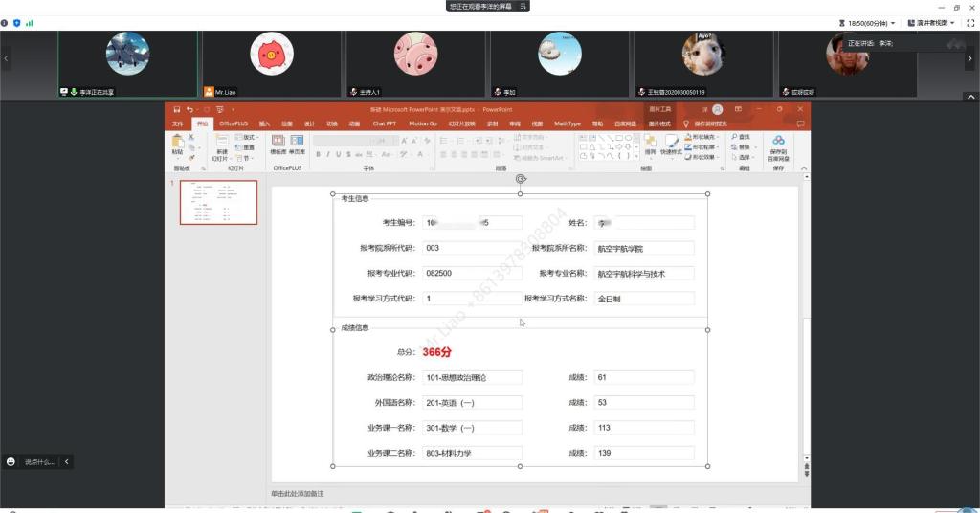980x513 pixels.
Task: Toggle Underline formatting in font group
Action: [337, 154]
